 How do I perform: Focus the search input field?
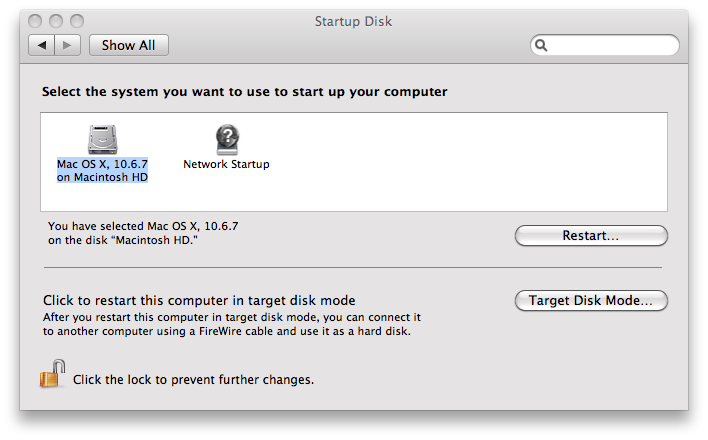pos(612,45)
